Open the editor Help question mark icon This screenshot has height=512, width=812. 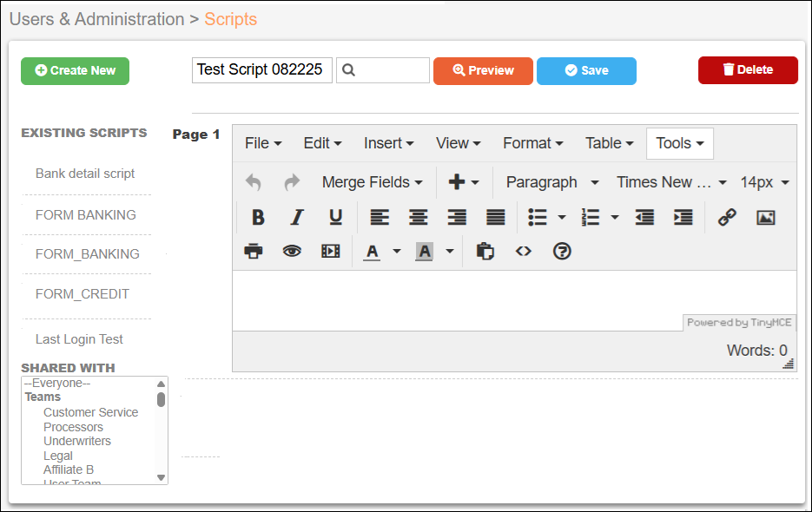click(562, 252)
